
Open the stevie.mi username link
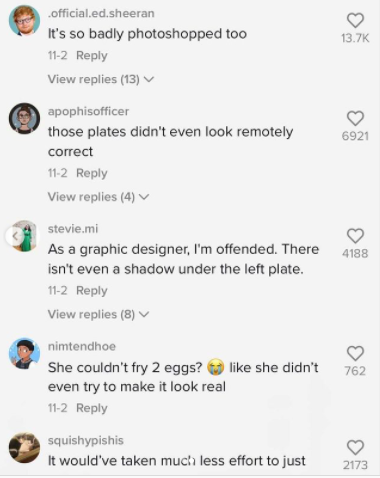[73, 229]
